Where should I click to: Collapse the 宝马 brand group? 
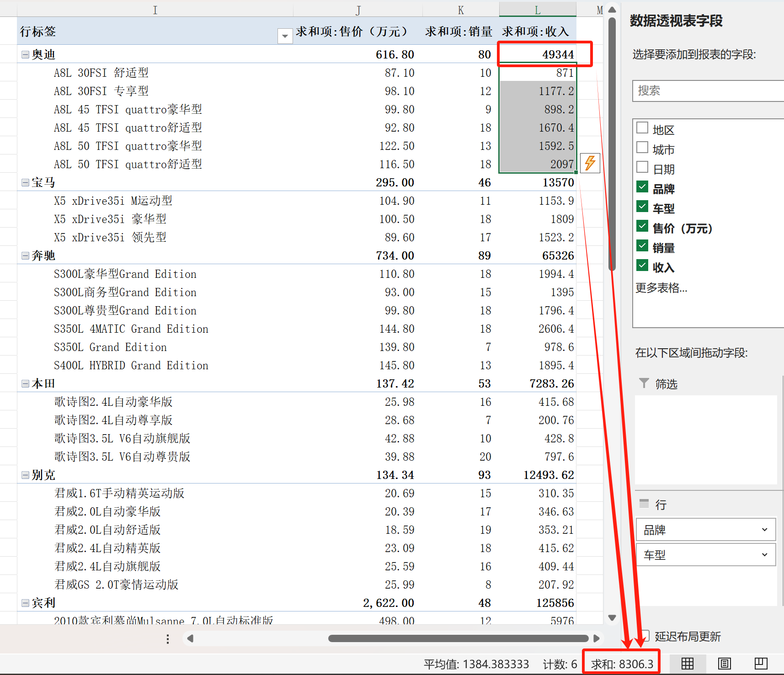[x=26, y=183]
